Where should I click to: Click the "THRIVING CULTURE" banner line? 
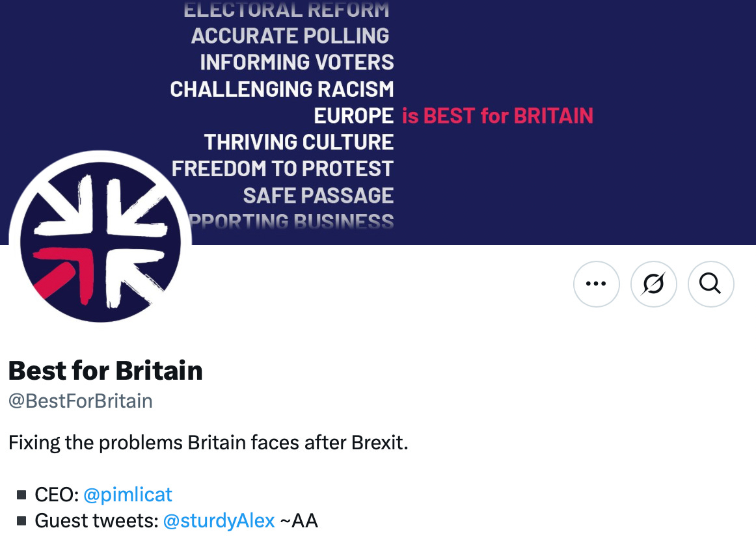point(299,142)
